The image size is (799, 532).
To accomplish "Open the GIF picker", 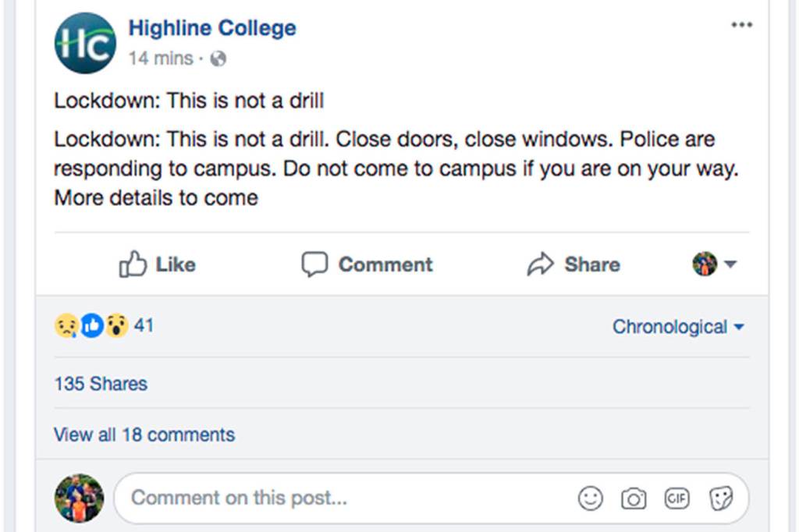I will point(677,498).
